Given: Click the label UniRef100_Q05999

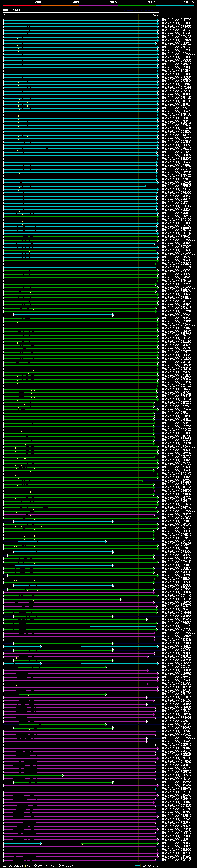Looking at the screenshot, I should (177, 88).
